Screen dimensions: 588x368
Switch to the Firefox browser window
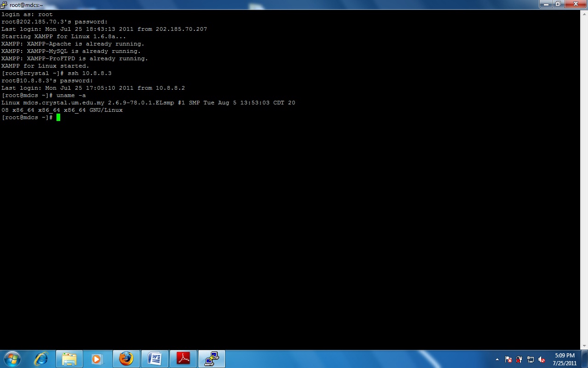point(126,359)
